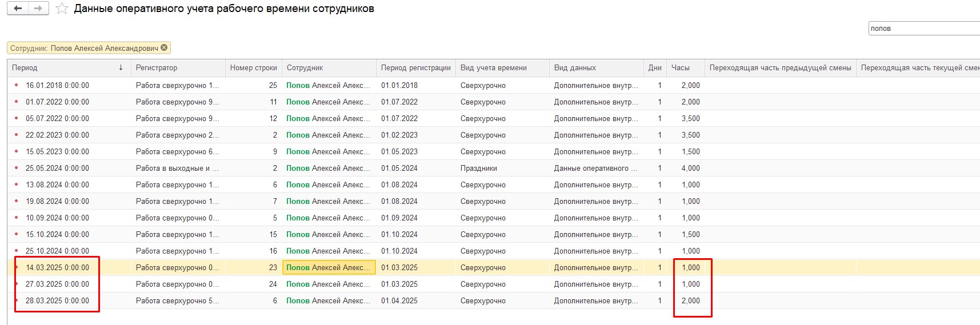Click the Праздники cell in the 25.05.2024 row
Viewport: 980px width, 325px height.
click(479, 168)
